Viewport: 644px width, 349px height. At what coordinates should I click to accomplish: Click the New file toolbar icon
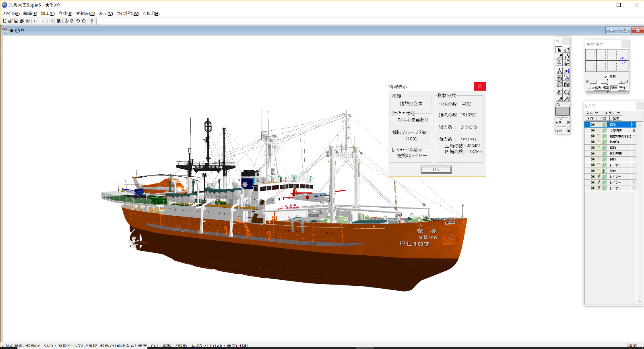pos(4,21)
